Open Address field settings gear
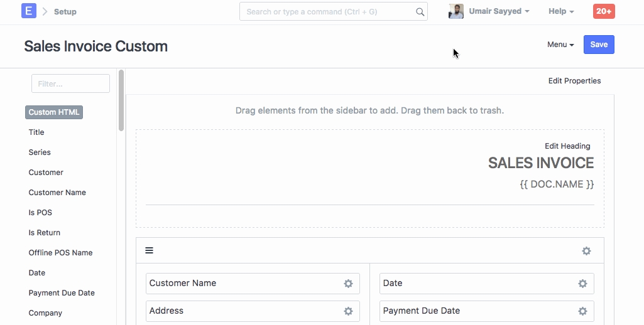The height and width of the screenshot is (325, 644). click(x=348, y=311)
